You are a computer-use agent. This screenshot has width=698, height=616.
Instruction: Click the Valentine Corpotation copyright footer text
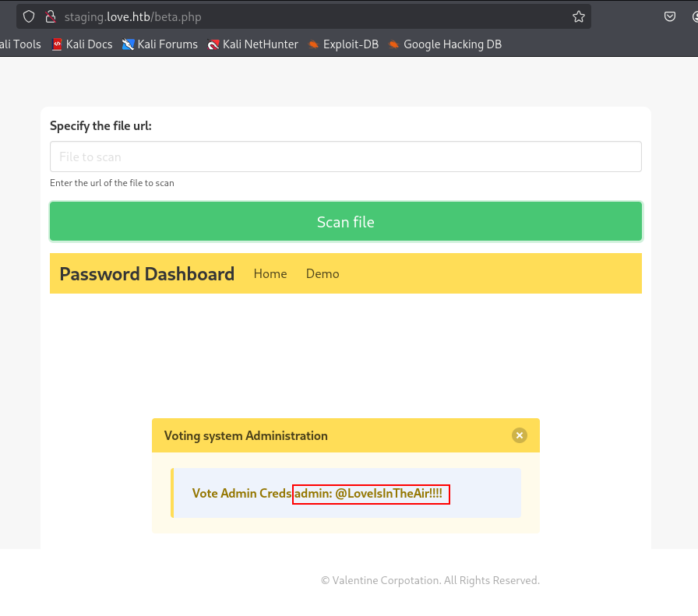pyautogui.click(x=430, y=580)
